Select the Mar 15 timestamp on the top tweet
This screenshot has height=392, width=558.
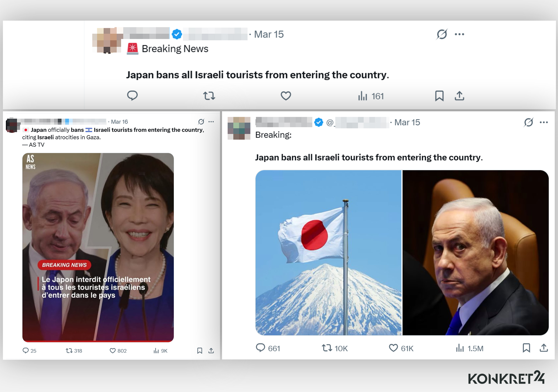268,34
